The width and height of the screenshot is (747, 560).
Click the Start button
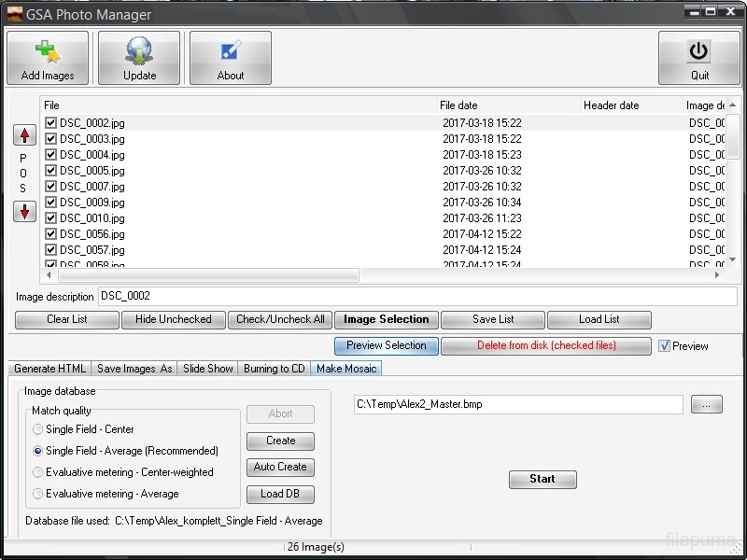[x=543, y=479]
